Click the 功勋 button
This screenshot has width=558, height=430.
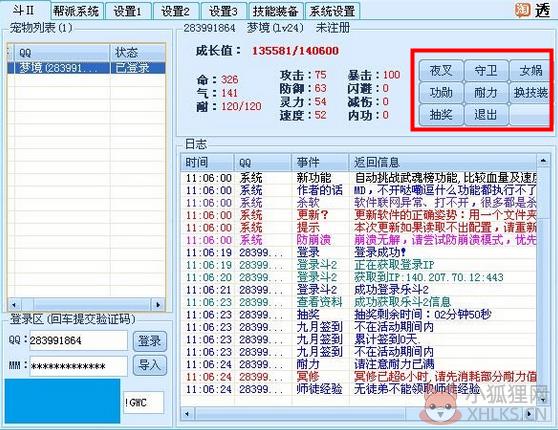coord(441,93)
